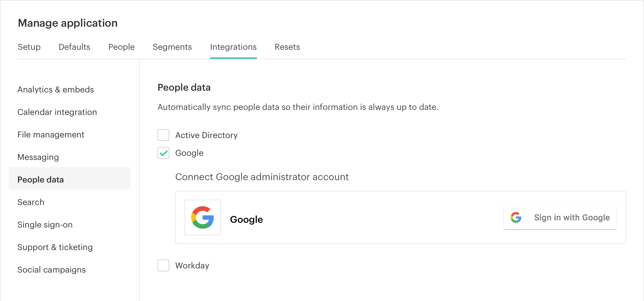Uncheck the Google sync checkbox
This screenshot has height=301, width=644.
(163, 153)
